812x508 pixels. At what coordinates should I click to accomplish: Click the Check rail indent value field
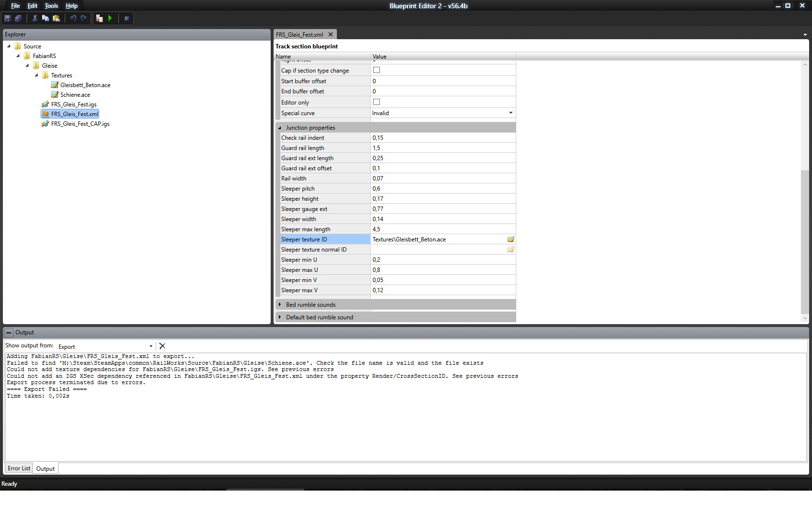[443, 138]
